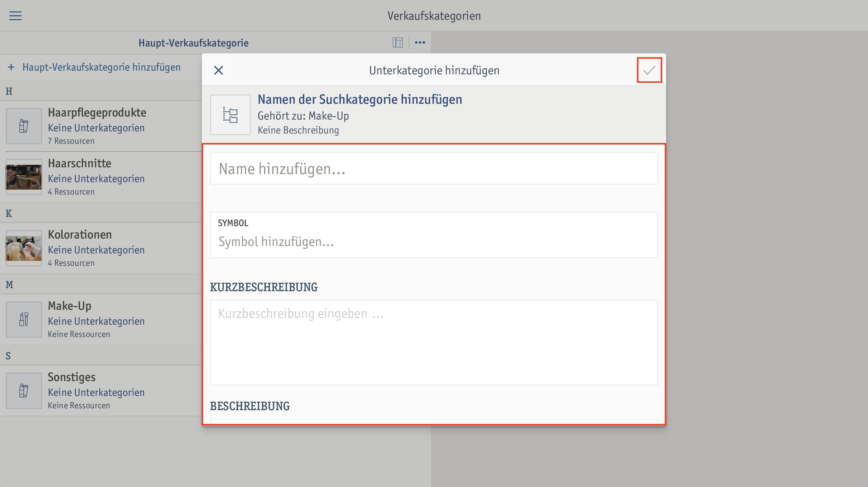This screenshot has height=487, width=868.
Task: Open Keine Unterkategorien under Haarschnitte
Action: tap(96, 178)
